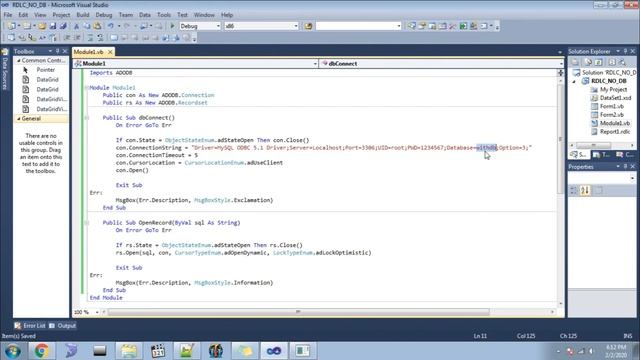Open the Debug menu
Image resolution: width=640 pixels, height=360 pixels.
(104, 15)
